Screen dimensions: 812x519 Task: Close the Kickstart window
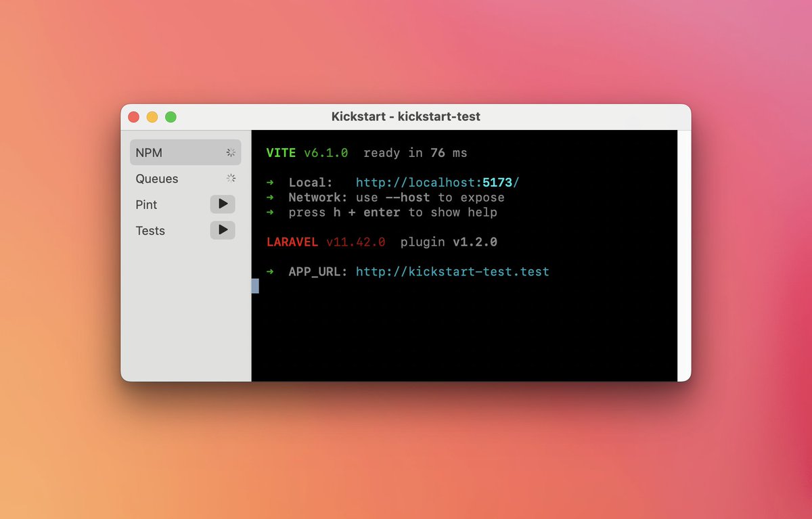[134, 116]
